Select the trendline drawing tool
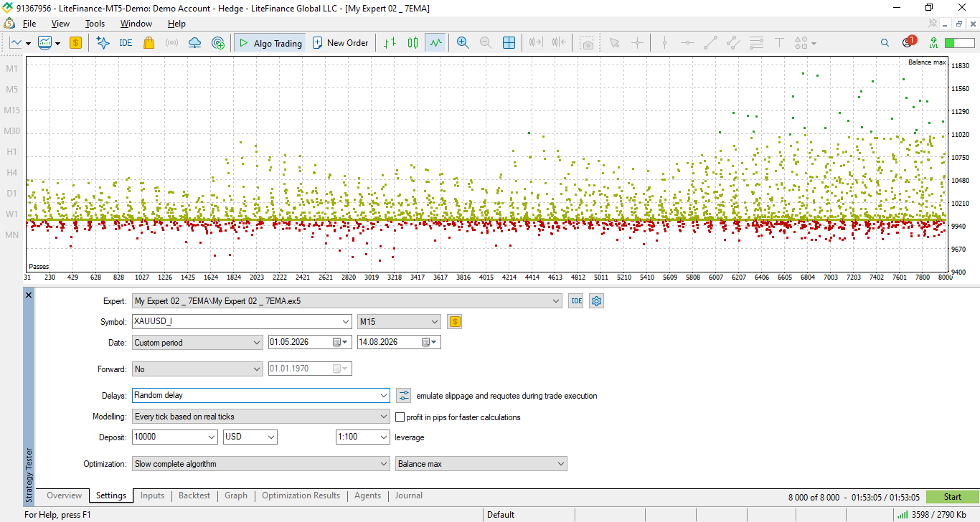Screen dimensions: 980x522 pos(710,43)
